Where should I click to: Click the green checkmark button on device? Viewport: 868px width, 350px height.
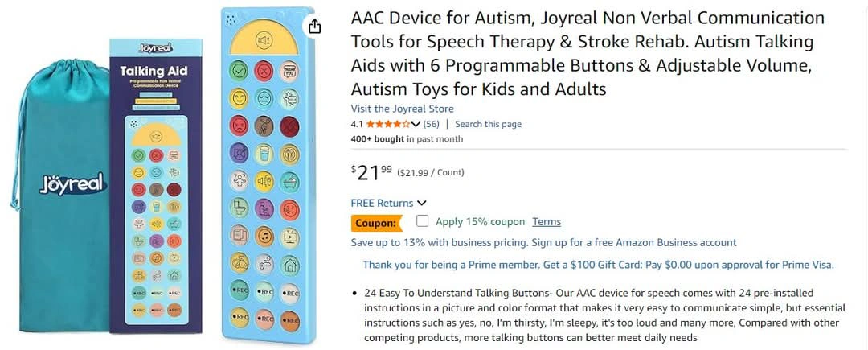point(240,70)
